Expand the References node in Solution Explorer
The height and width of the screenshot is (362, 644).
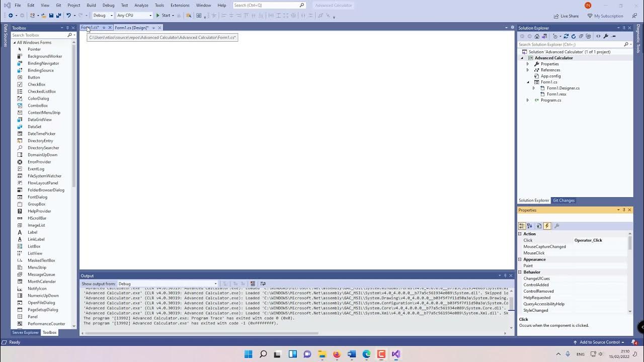click(x=528, y=70)
